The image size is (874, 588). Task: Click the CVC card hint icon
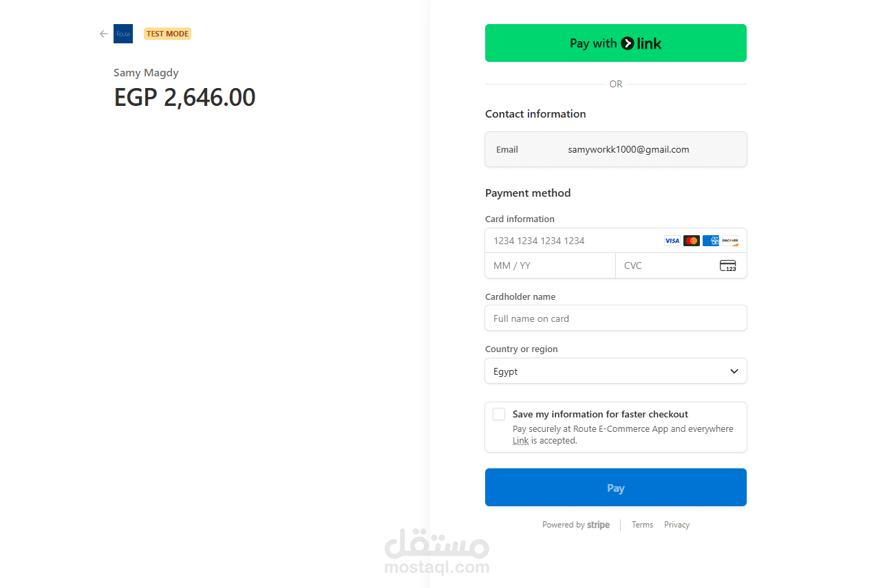[727, 266]
